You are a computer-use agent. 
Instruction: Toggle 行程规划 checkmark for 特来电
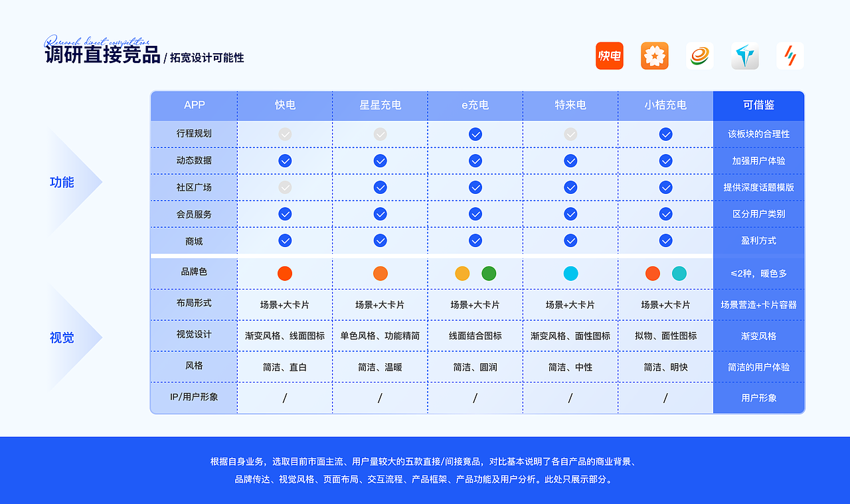point(570,134)
